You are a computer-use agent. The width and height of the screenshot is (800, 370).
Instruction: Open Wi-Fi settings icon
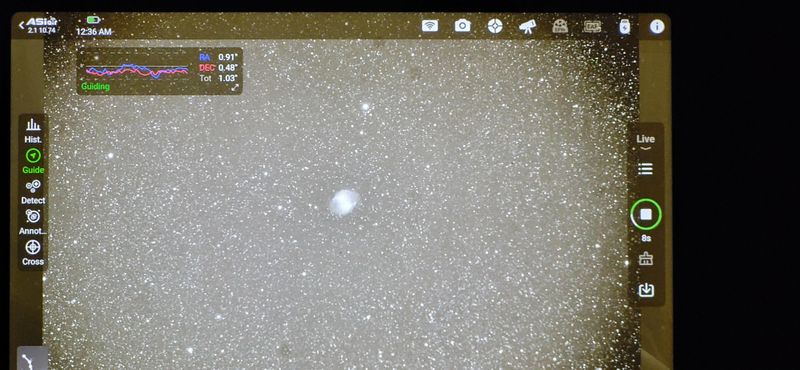pos(430,26)
